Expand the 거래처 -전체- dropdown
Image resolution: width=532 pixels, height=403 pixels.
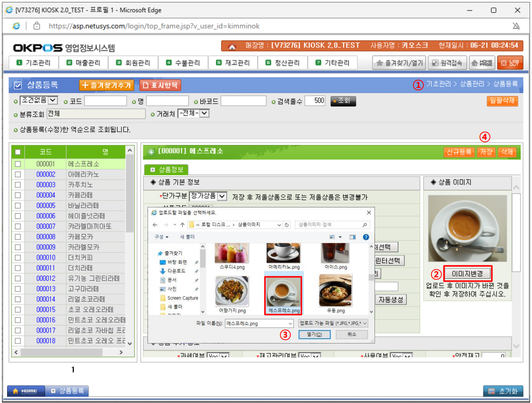click(x=194, y=113)
